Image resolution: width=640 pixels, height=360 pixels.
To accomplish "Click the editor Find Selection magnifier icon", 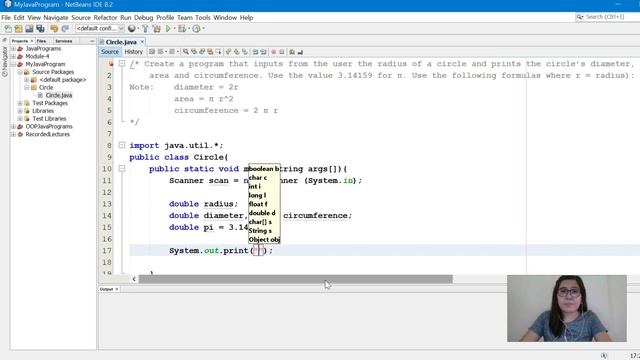I will pyautogui.click(x=186, y=52).
